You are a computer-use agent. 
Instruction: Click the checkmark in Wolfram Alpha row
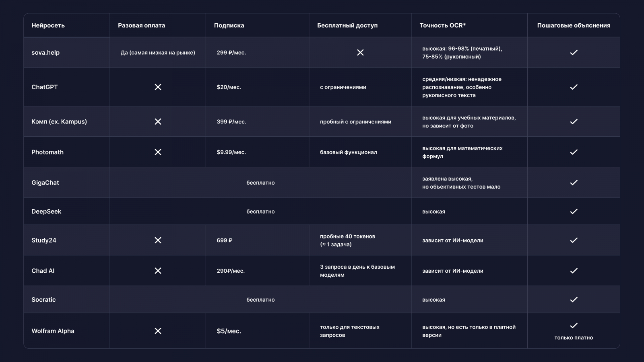coord(574,326)
